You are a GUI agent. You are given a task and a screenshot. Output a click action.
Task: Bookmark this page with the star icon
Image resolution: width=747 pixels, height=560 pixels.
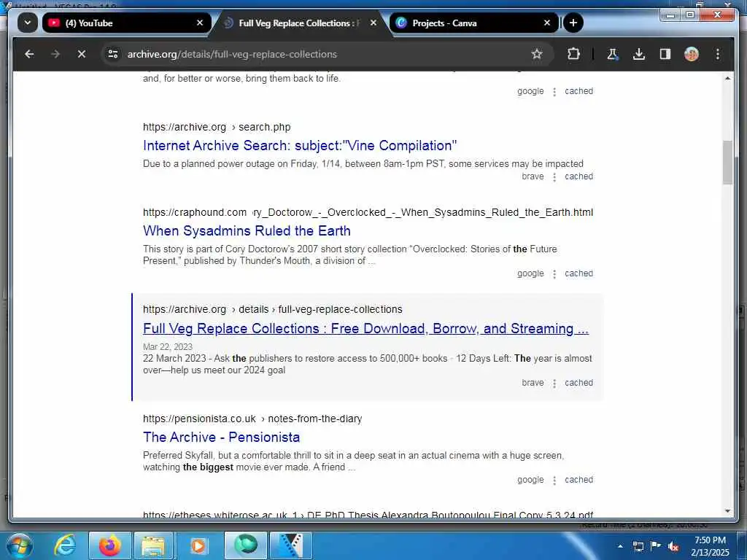537,54
